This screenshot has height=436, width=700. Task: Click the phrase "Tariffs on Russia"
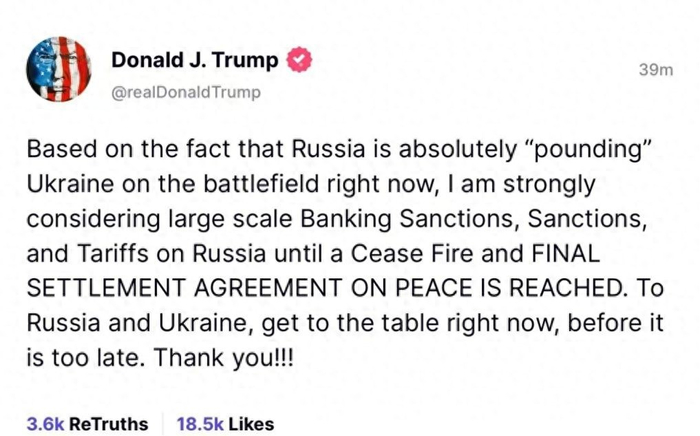tap(136, 252)
